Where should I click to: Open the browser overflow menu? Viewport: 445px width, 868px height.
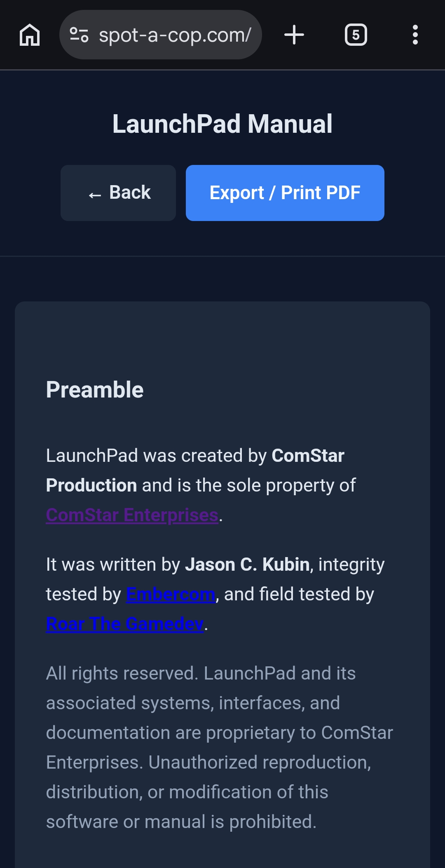[415, 35]
